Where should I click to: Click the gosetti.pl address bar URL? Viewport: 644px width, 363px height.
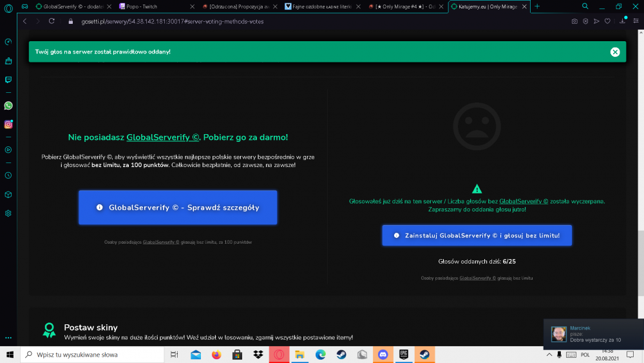coord(173,21)
